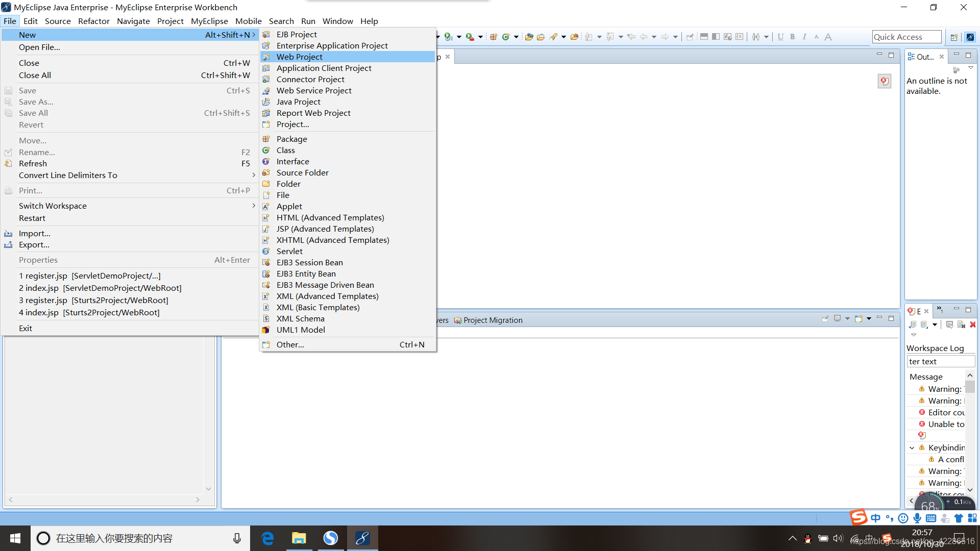Open recent file 1 register.jsp ServletDemoProject

tap(130, 275)
